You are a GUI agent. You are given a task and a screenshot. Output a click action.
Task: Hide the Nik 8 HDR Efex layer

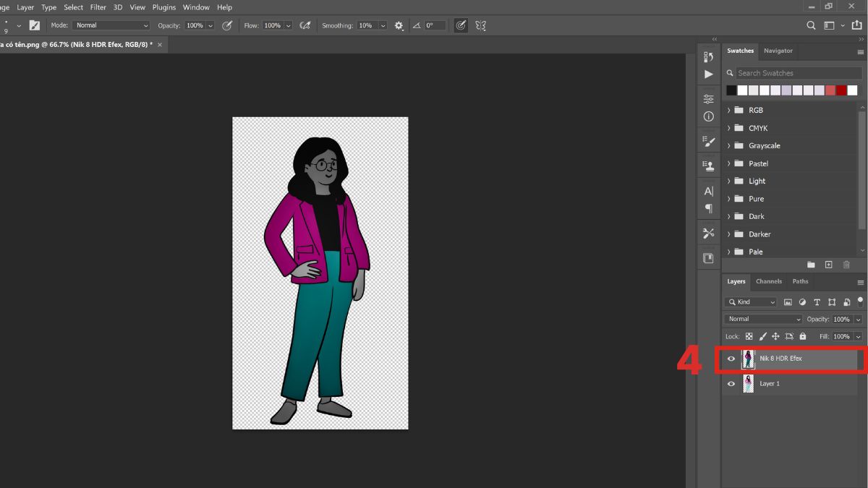point(731,359)
